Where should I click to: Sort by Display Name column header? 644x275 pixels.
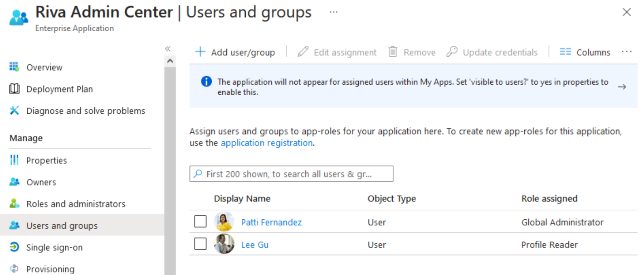point(242,198)
